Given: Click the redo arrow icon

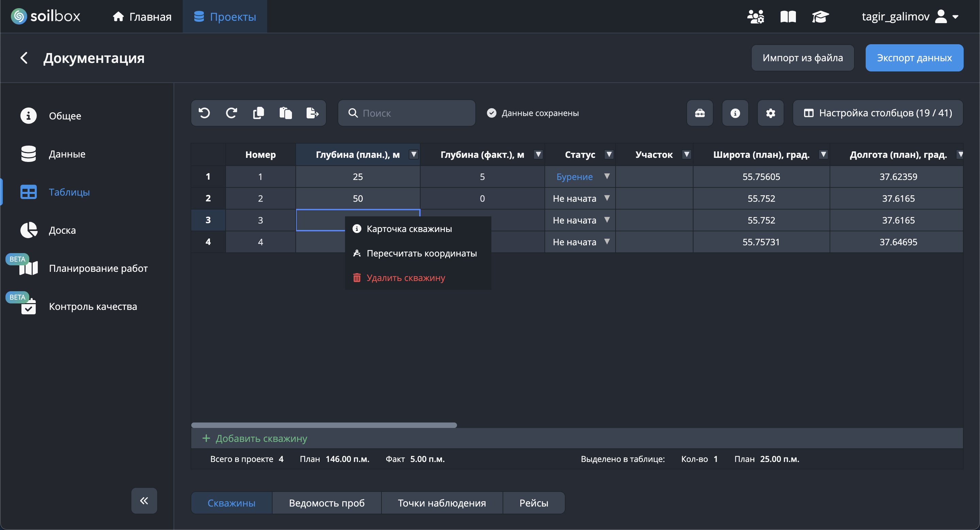Looking at the screenshot, I should tap(231, 113).
